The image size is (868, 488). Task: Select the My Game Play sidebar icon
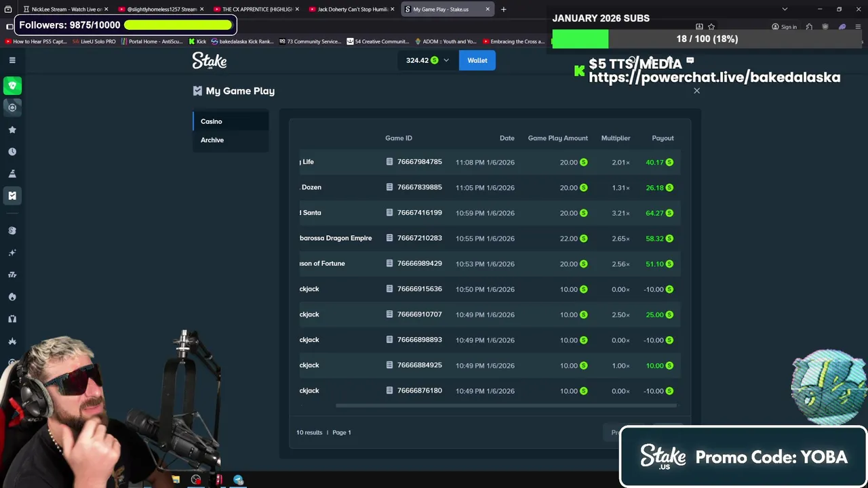coord(12,196)
